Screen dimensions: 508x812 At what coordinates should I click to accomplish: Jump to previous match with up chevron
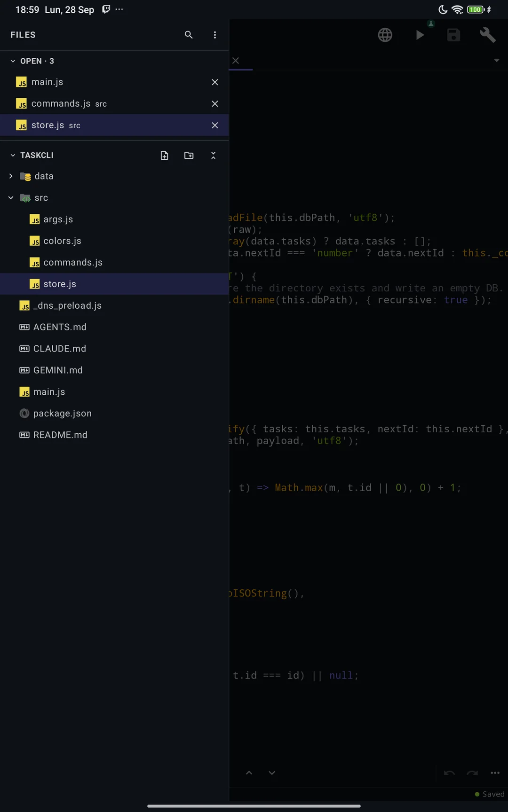(x=249, y=773)
